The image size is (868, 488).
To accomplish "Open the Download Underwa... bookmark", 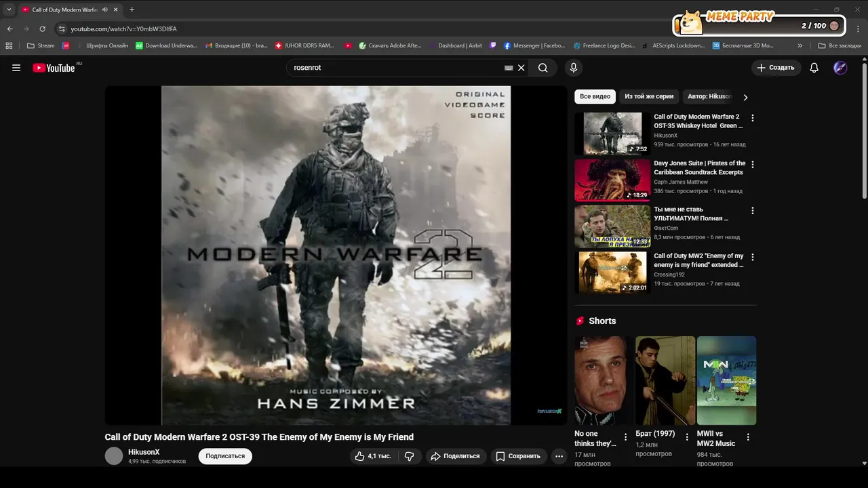I will 167,45.
